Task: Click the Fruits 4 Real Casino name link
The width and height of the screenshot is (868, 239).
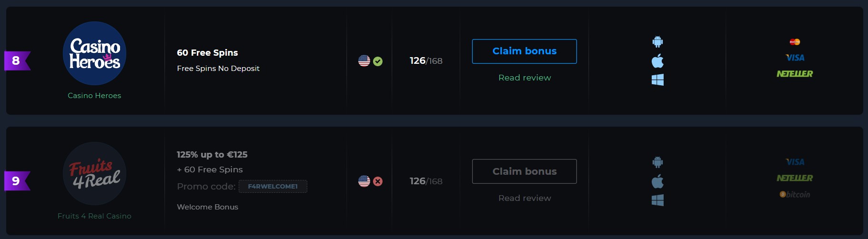Action: click(94, 216)
